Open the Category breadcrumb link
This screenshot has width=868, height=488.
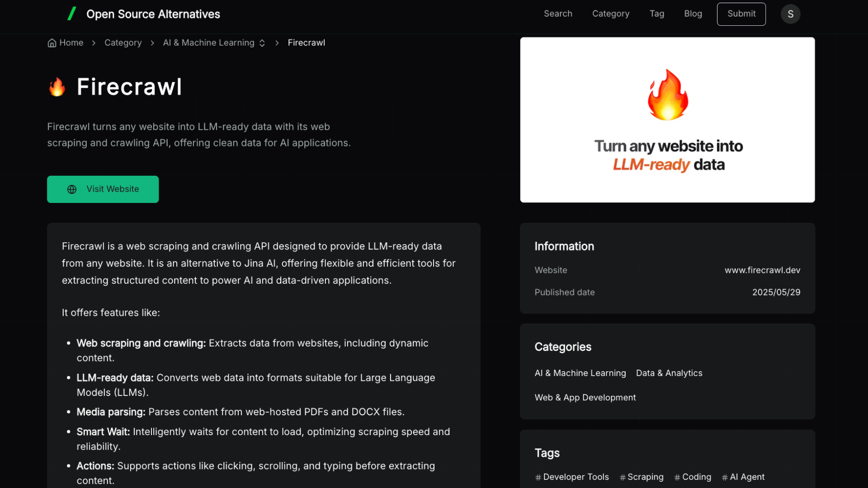123,42
